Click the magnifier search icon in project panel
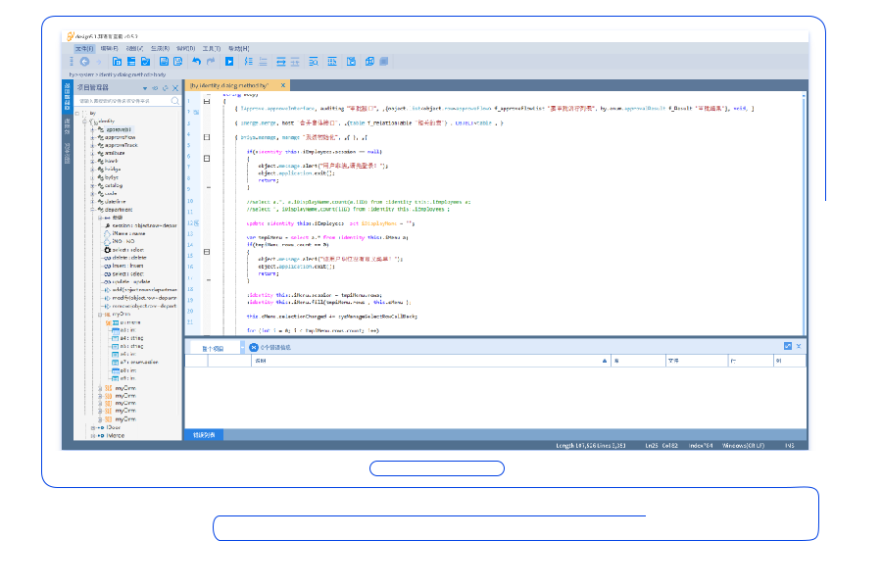The height and width of the screenshot is (588, 882). coord(175,101)
